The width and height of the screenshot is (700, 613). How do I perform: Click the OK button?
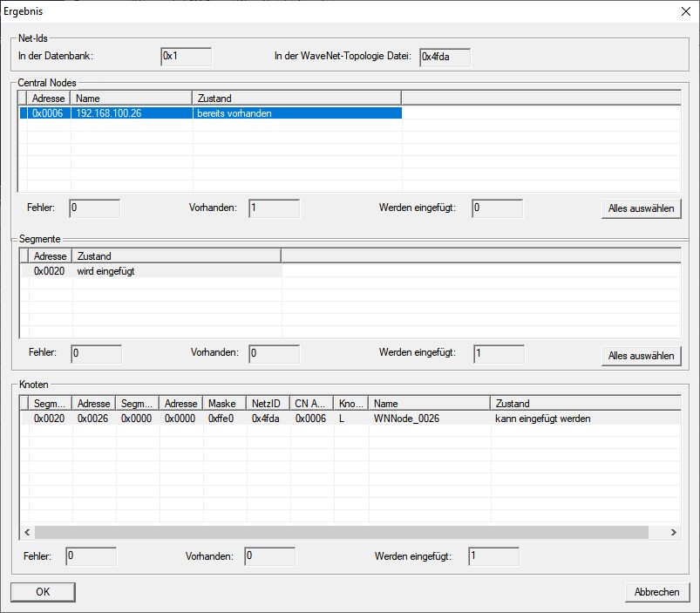point(43,592)
